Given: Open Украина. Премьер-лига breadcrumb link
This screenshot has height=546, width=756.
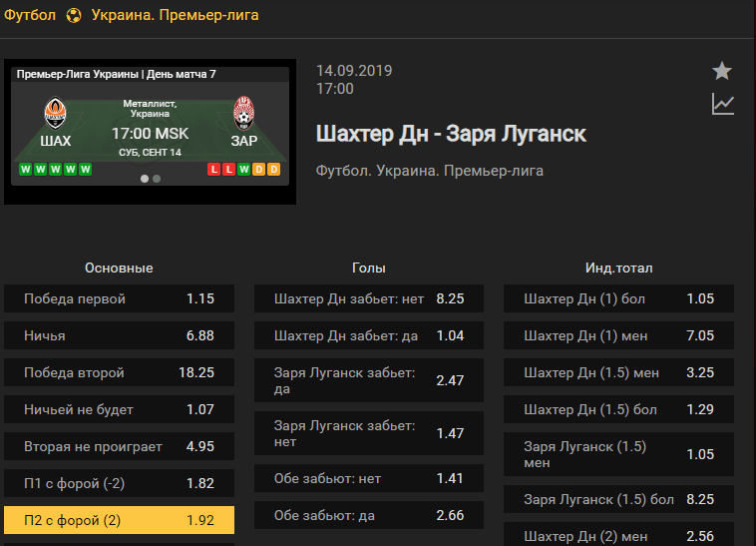Looking at the screenshot, I should pos(175,15).
